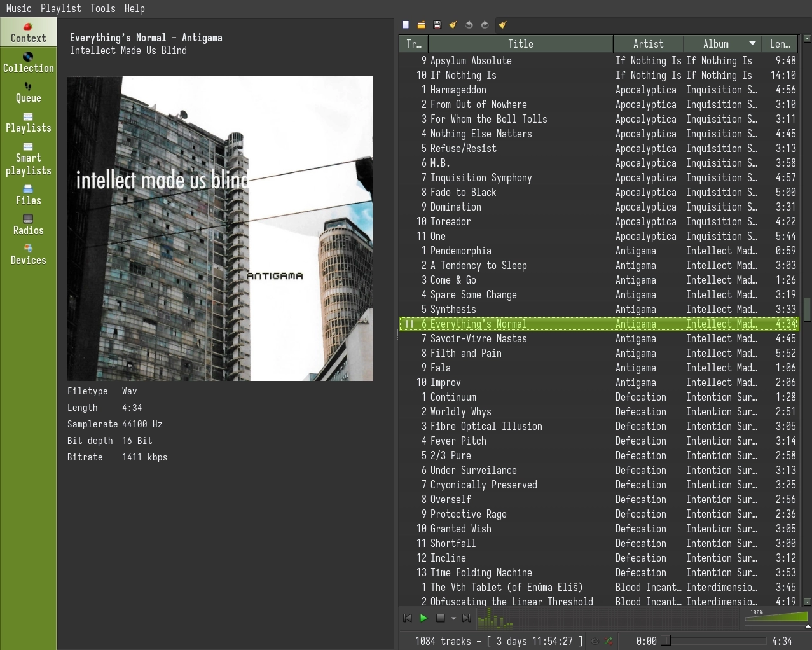Sort by the Len… length column header
The height and width of the screenshot is (650, 812).
pyautogui.click(x=780, y=44)
